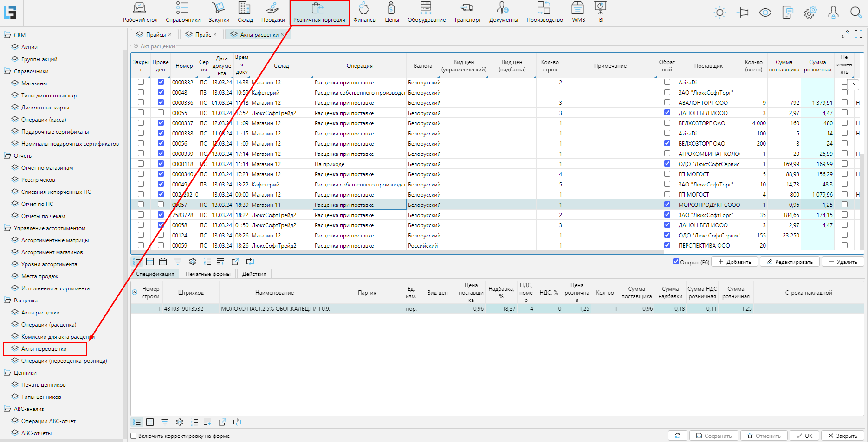The image size is (868, 442).
Task: Open the Retail trade (Розничная торговля) module
Action: (319, 13)
